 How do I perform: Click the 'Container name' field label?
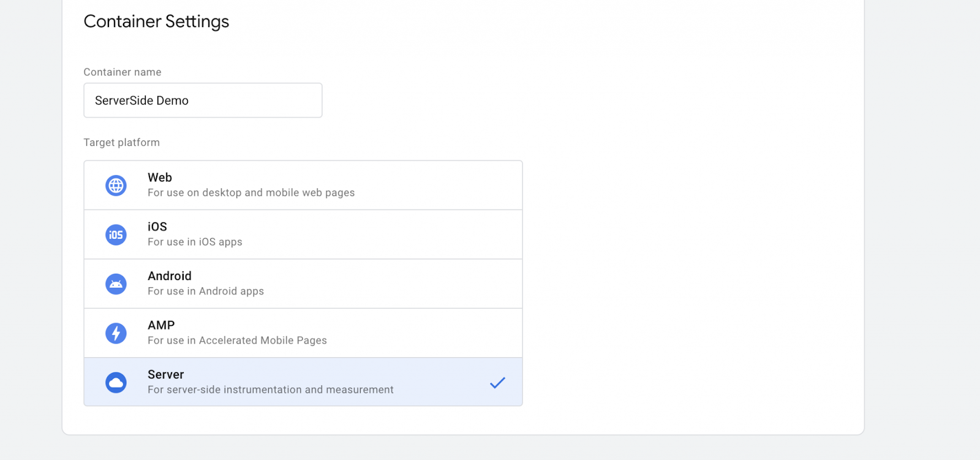click(x=123, y=72)
